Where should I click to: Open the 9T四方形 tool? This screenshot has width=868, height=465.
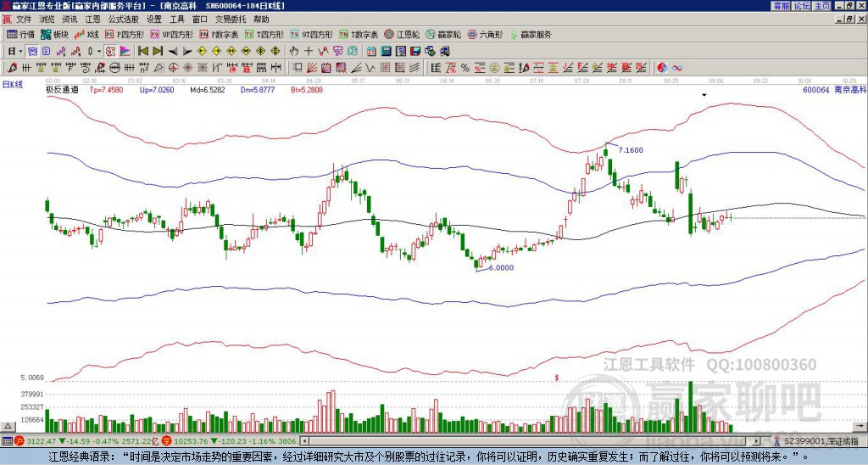coord(311,34)
